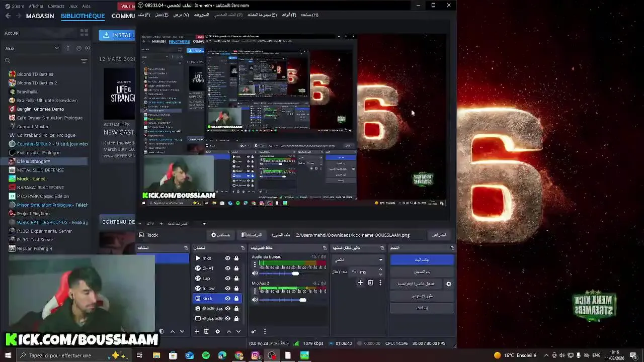Viewport: 644px width, 362px height.
Task: Open OBS source properties gear button
Action: [220, 235]
